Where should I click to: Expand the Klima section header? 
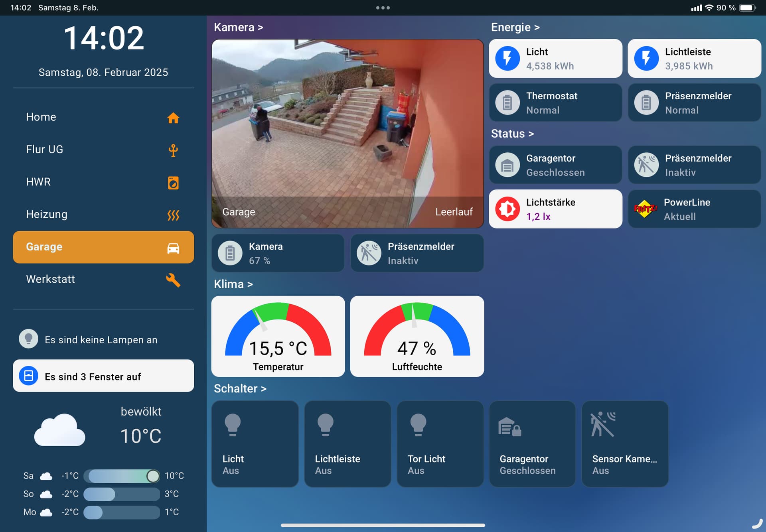coord(233,284)
